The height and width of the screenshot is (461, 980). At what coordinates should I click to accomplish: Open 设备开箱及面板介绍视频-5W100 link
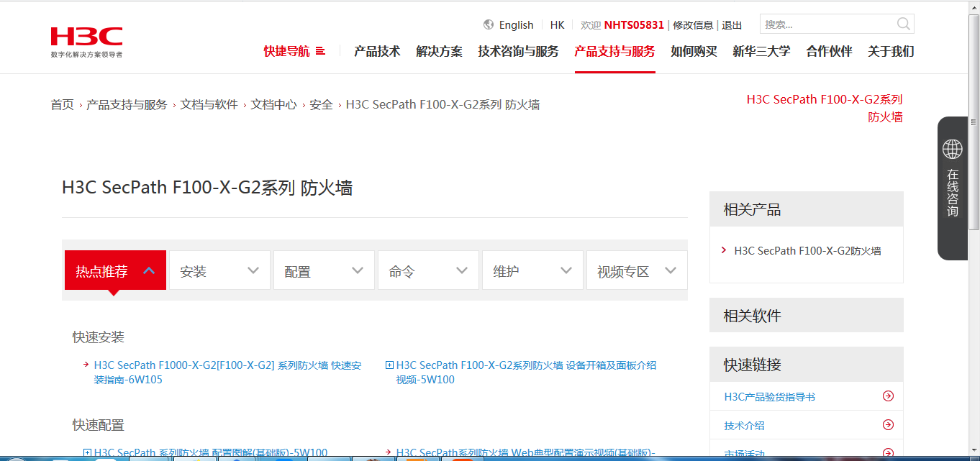(526, 373)
